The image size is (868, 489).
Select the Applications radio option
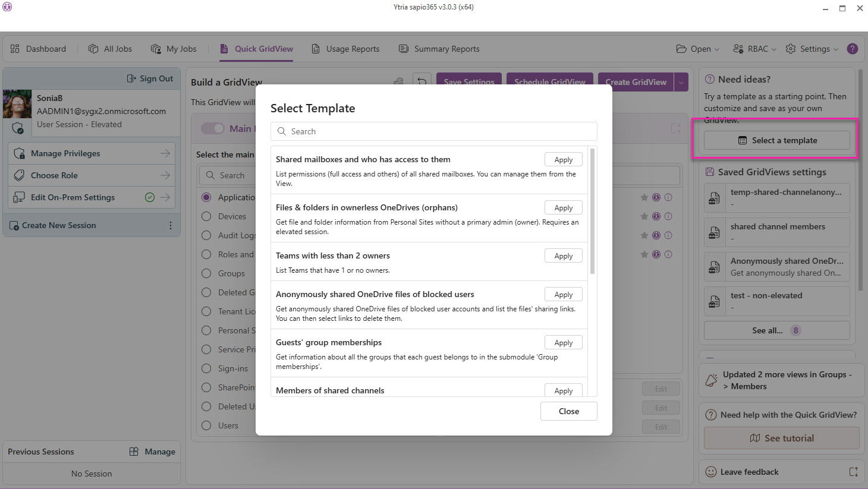(206, 197)
